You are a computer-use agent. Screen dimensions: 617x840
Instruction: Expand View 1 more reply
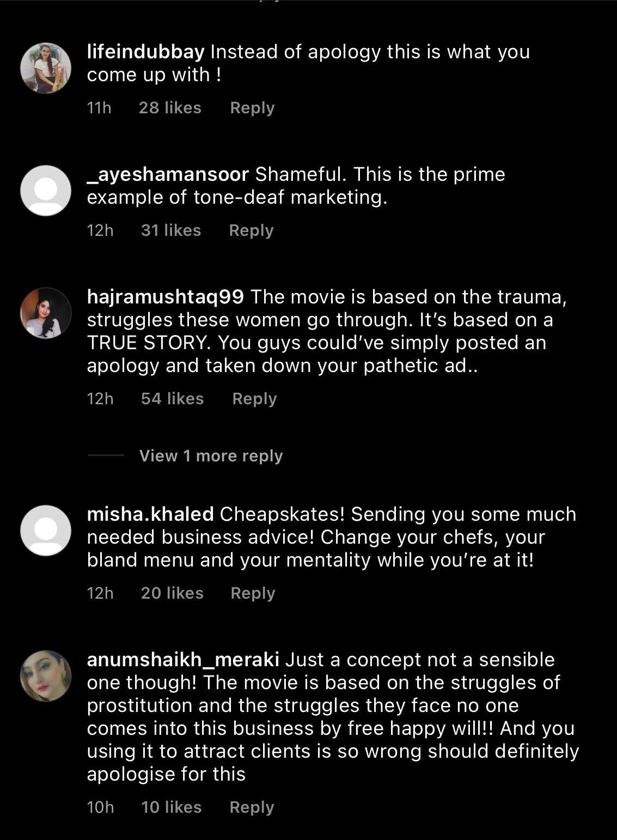(211, 455)
